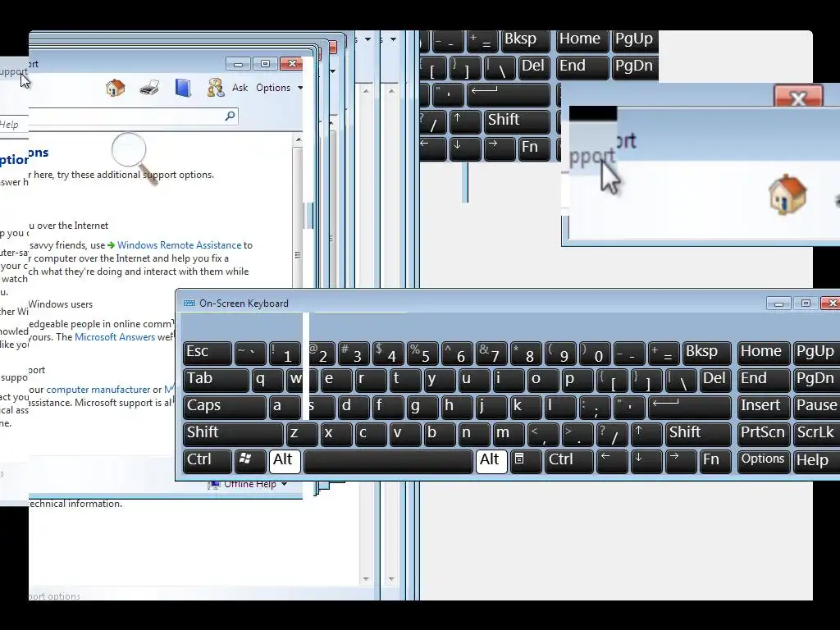Tap Esc key on main keyboard
The image size is (840, 630).
(x=207, y=353)
